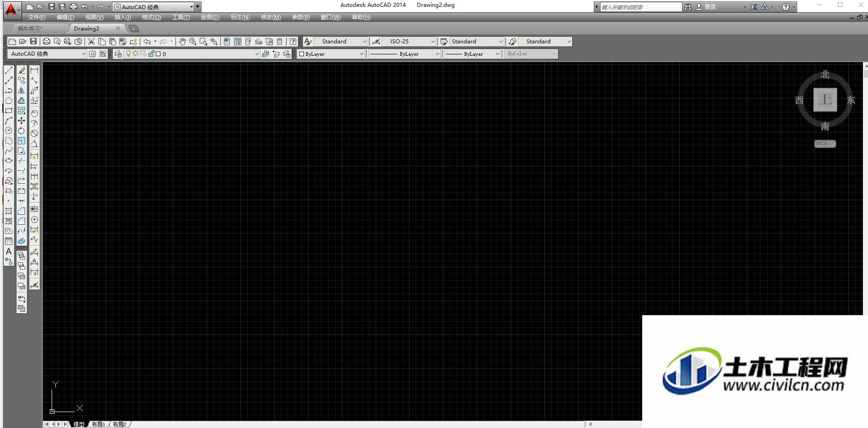Click the Match Properties icon
868x428 pixels.
122,42
